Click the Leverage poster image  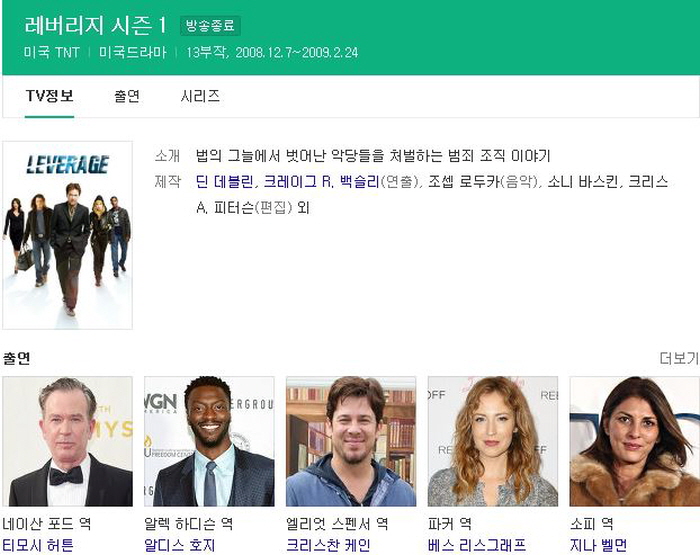(67, 235)
